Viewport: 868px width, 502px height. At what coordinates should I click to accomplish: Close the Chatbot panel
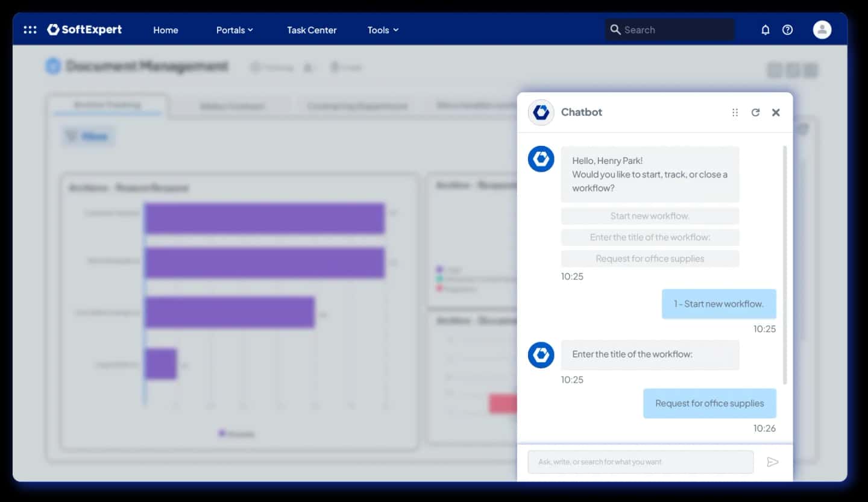pyautogui.click(x=776, y=112)
